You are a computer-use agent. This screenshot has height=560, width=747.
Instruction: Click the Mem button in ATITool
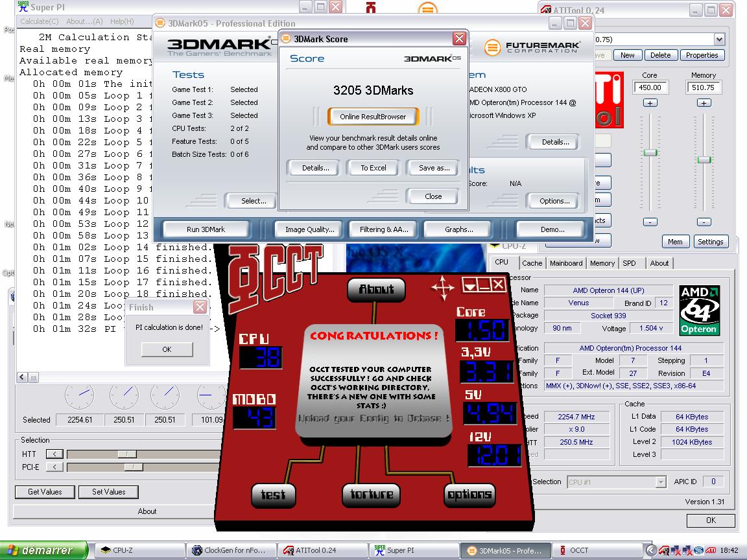(675, 242)
